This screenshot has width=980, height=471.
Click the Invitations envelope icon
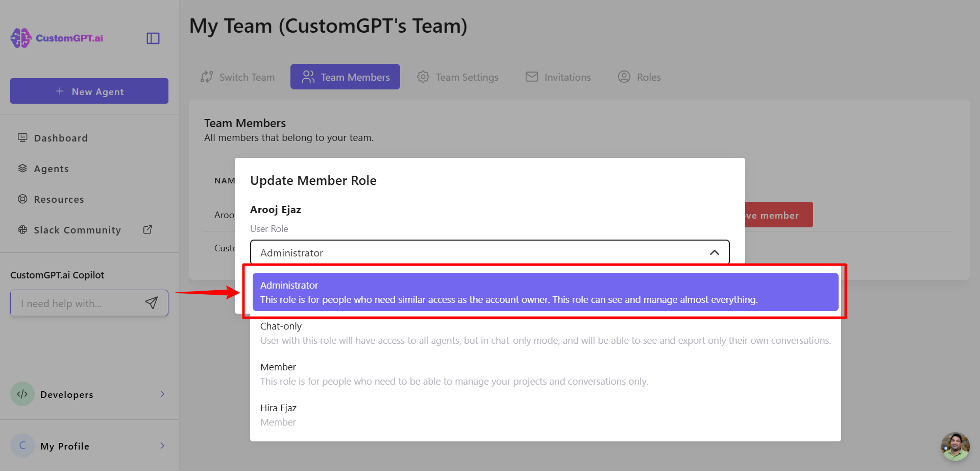532,77
